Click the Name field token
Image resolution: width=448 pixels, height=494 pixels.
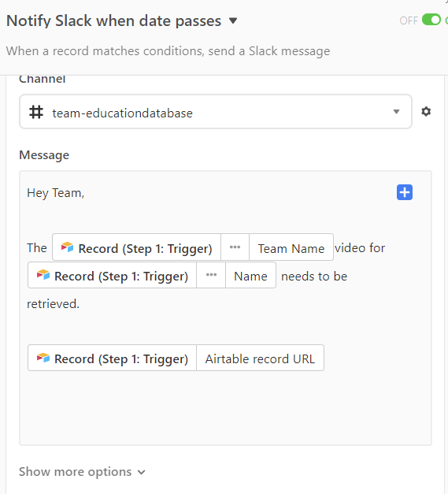[x=250, y=275]
